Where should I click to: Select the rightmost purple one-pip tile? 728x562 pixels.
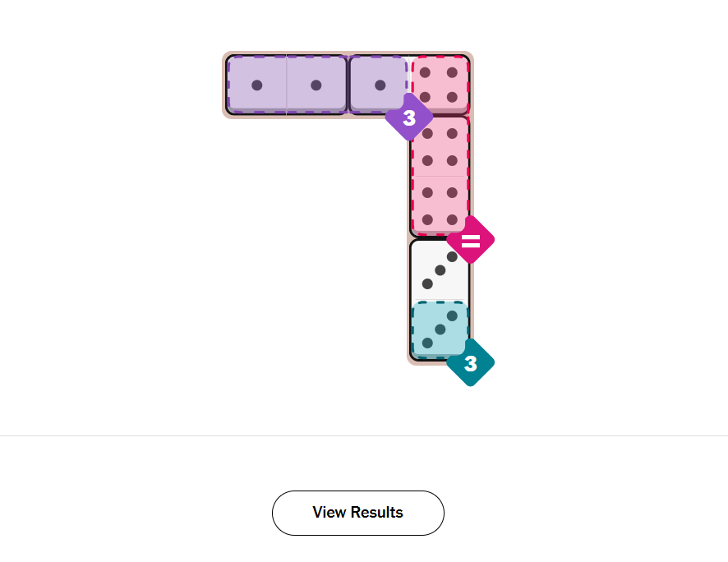click(379, 85)
